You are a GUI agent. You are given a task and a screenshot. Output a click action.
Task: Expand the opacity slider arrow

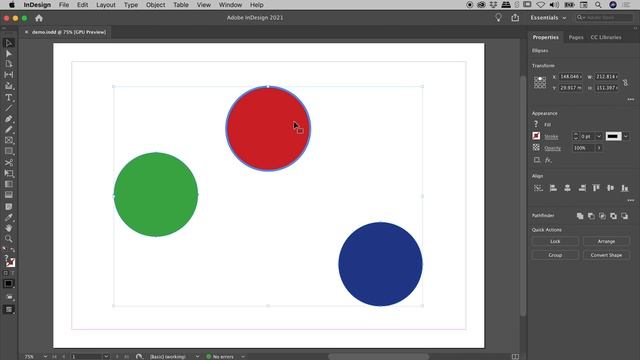(x=599, y=148)
